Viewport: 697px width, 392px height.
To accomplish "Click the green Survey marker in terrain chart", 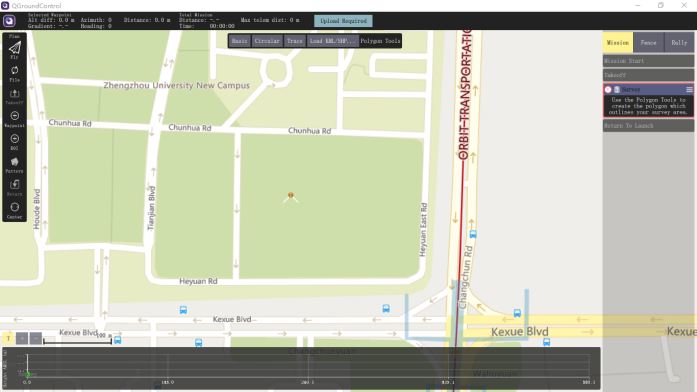I will tap(28, 375).
